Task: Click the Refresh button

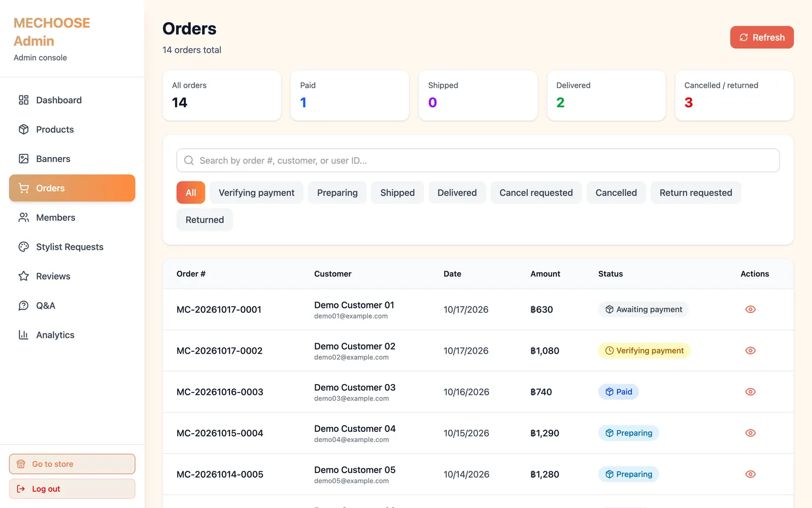Action: [762, 37]
